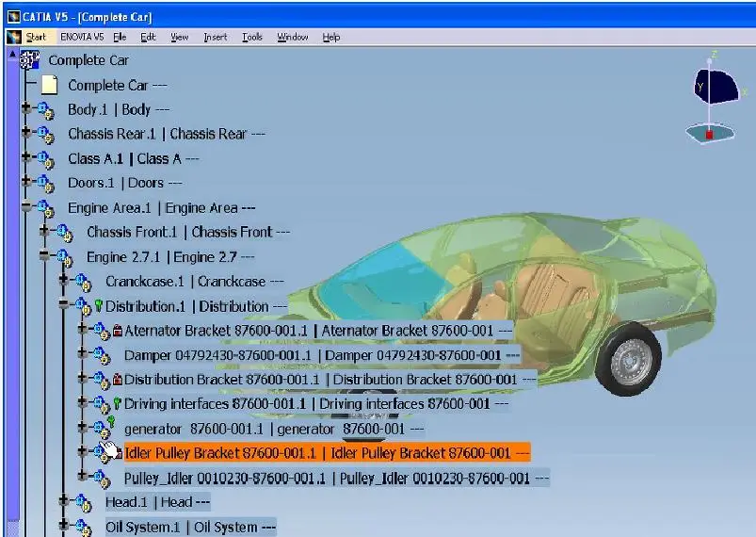Select Oil System.1 | Oil System row
The height and width of the screenshot is (537, 756).
[x=191, y=528]
